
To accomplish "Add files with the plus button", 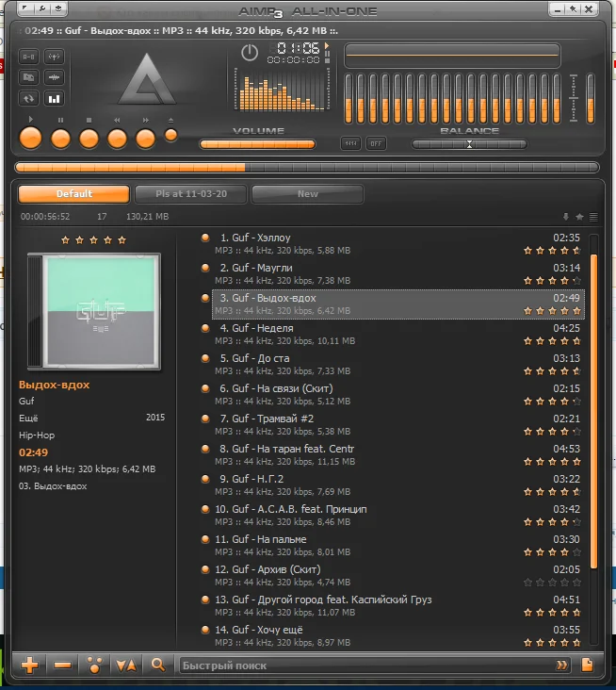I will click(30, 665).
